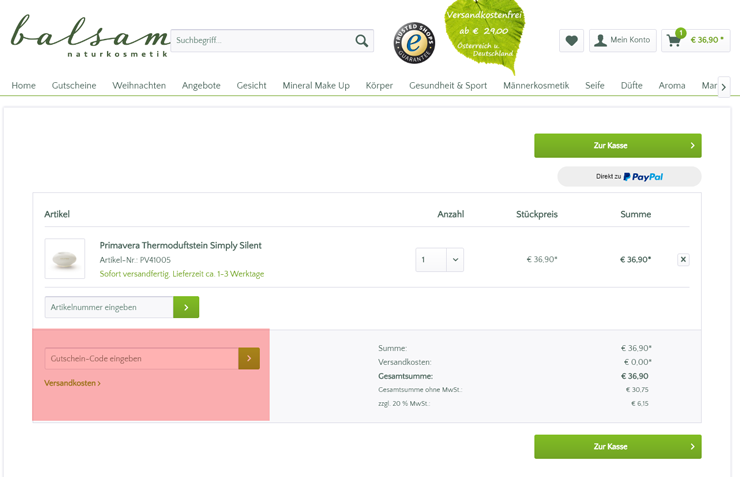
Task: Expand navigation with the right arrow
Action: pyautogui.click(x=724, y=87)
